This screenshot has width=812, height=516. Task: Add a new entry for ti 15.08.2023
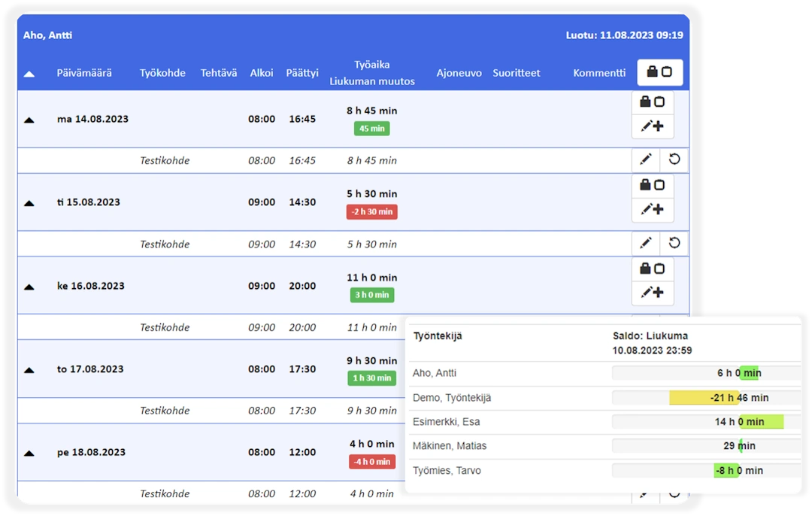click(652, 210)
